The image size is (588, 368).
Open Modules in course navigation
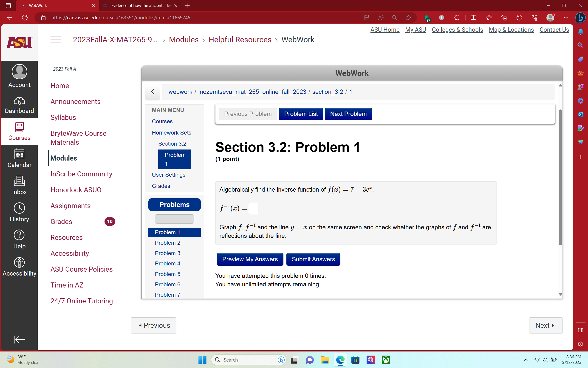64,158
